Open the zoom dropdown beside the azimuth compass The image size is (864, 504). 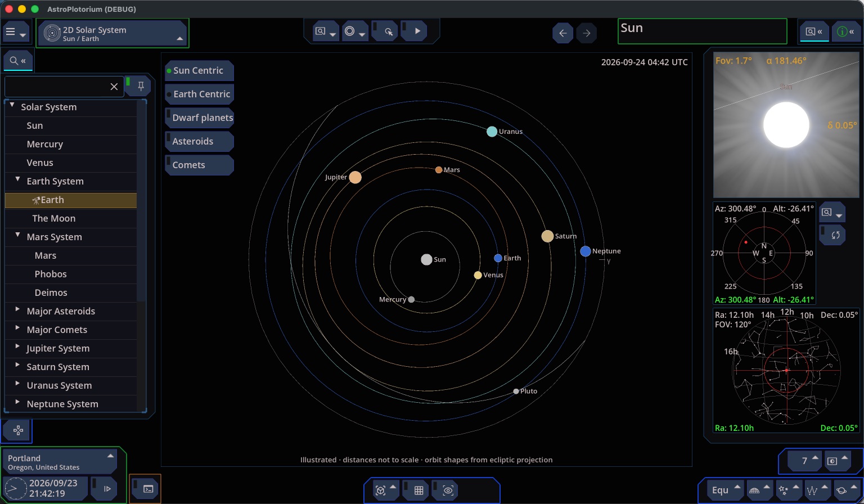pyautogui.click(x=832, y=213)
